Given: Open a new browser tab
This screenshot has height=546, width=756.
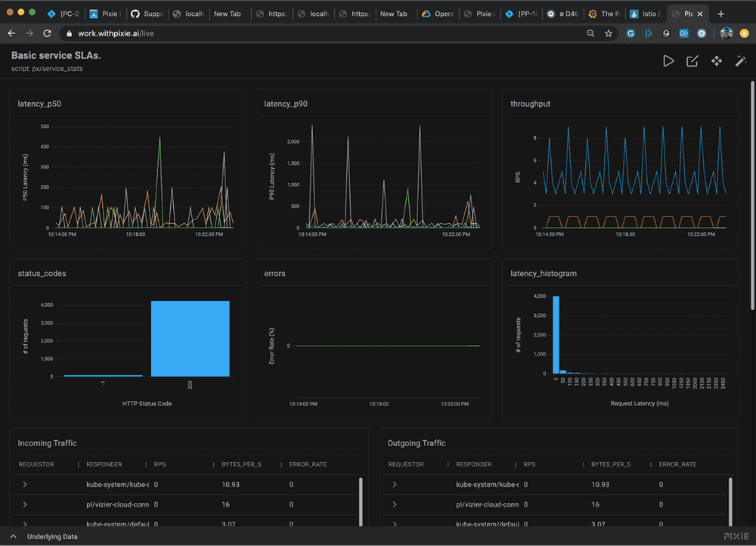Looking at the screenshot, I should point(720,14).
